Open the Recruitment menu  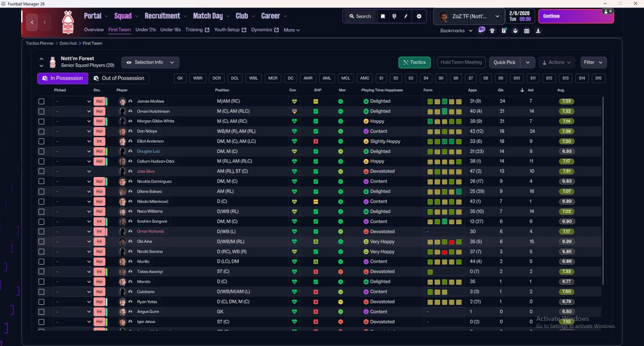point(162,16)
